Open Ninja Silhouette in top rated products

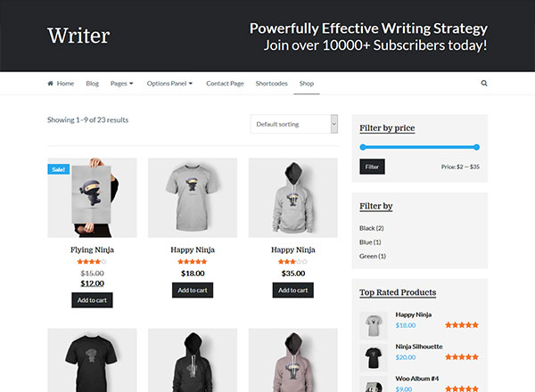(x=419, y=347)
